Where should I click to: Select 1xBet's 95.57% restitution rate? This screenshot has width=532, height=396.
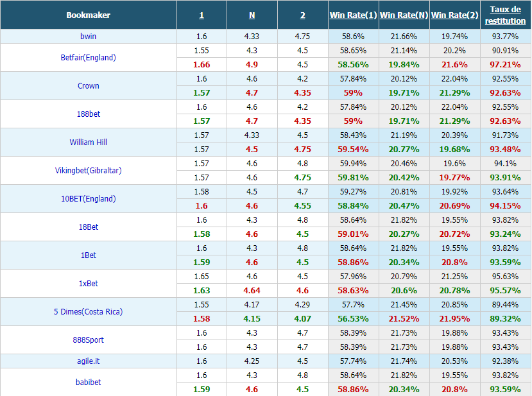click(505, 291)
